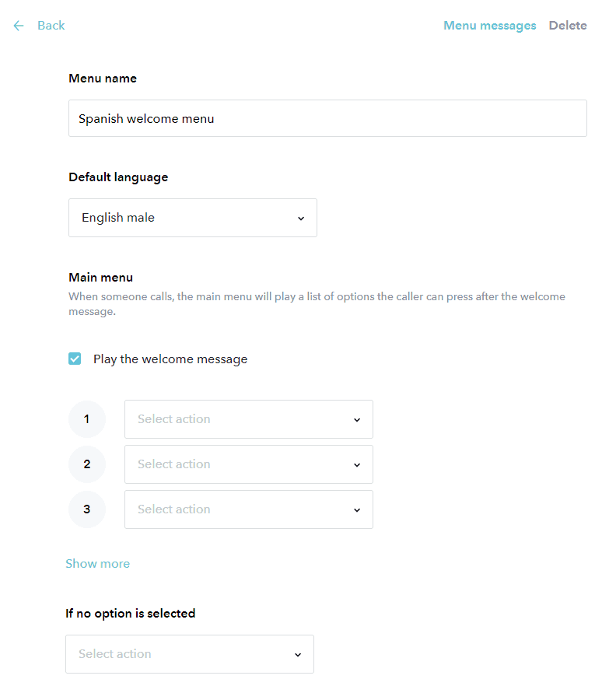Image resolution: width=602 pixels, height=700 pixels.
Task: Open the Select action dropdown for key 3
Action: click(x=248, y=509)
